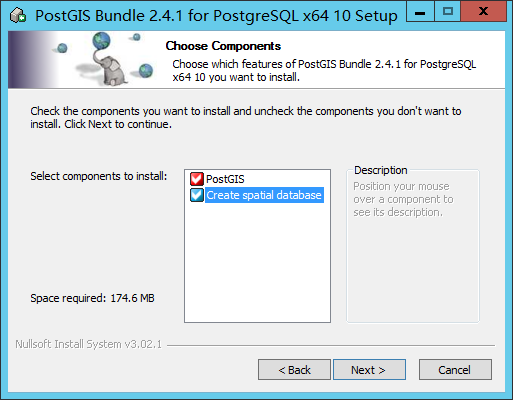Cancel the PostGIS installation

click(x=455, y=370)
